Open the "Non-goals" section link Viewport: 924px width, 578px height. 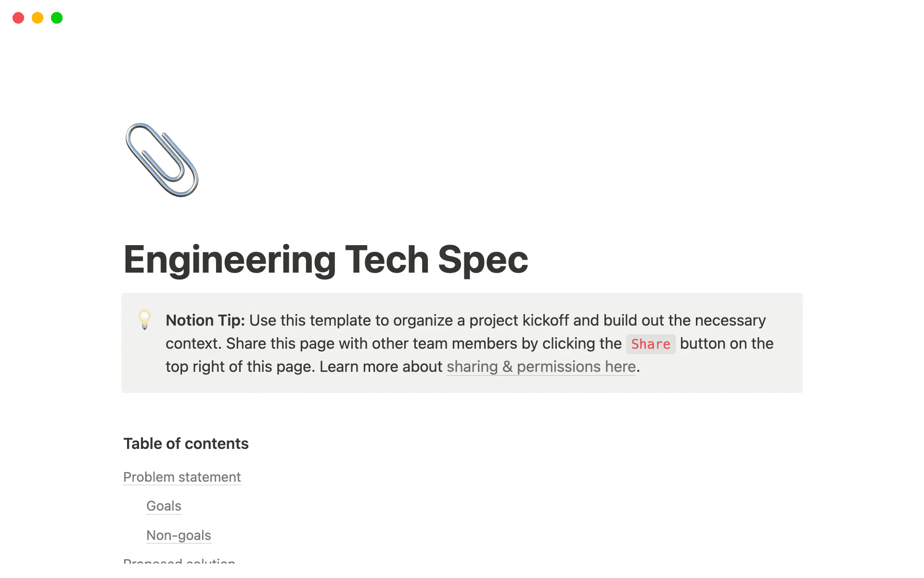[x=179, y=535]
